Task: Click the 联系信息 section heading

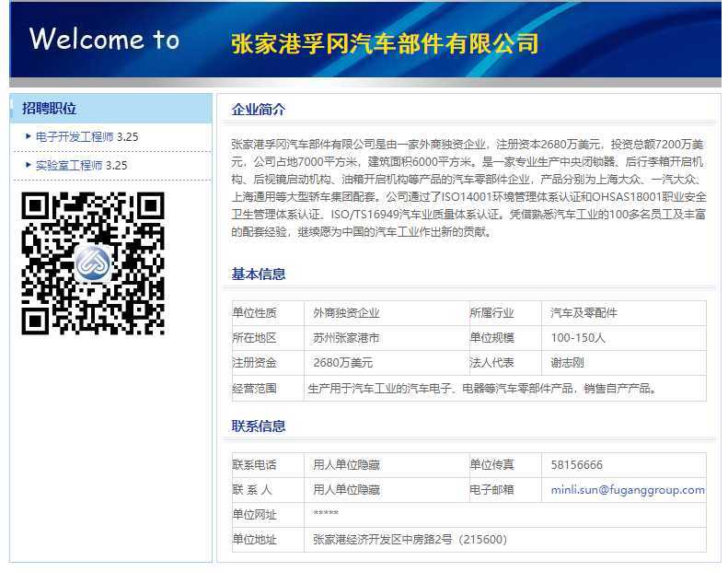Action: pos(259,426)
